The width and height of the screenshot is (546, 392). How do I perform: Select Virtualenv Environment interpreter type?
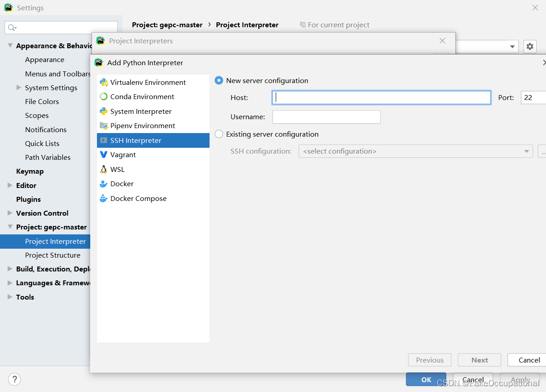153,82
